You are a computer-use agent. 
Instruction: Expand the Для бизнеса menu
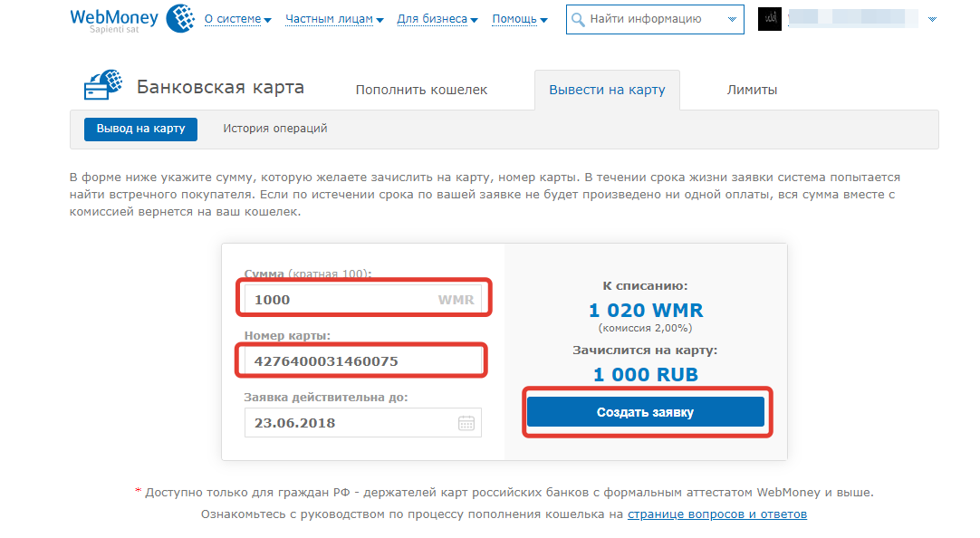[437, 19]
